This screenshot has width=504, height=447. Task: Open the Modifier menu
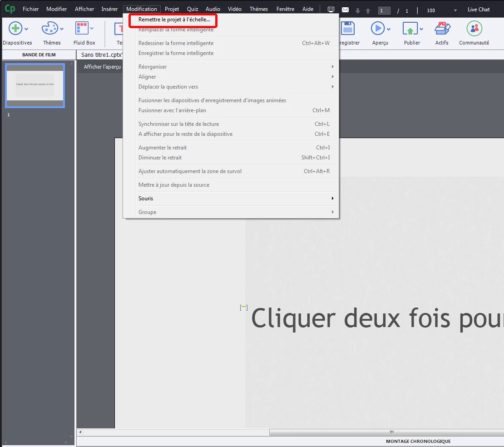[x=57, y=9]
